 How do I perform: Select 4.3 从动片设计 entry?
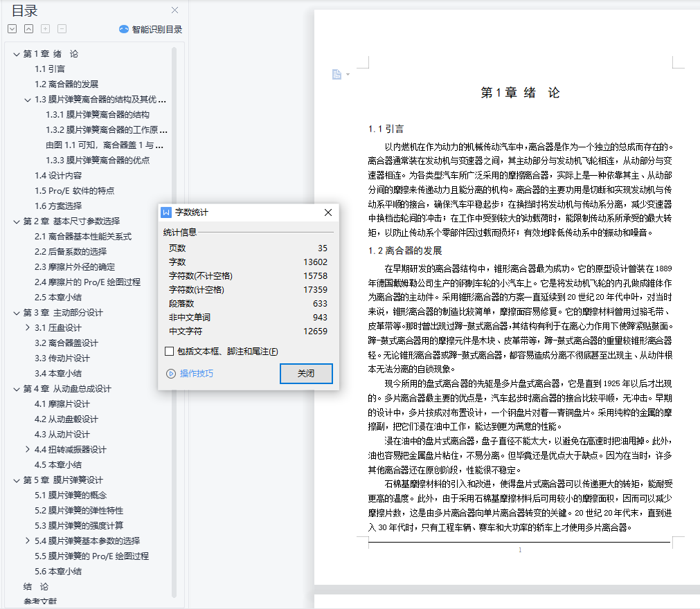point(62,435)
